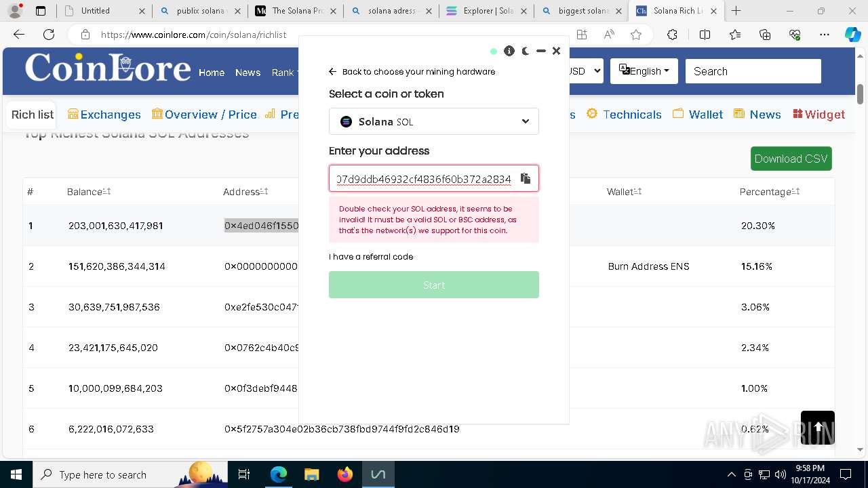The width and height of the screenshot is (868, 488).
Task: Click the site info lock icon
Action: (85, 35)
